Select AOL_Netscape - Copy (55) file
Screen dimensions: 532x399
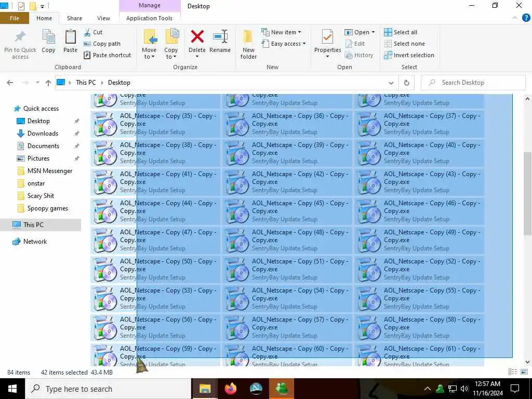pos(419,299)
